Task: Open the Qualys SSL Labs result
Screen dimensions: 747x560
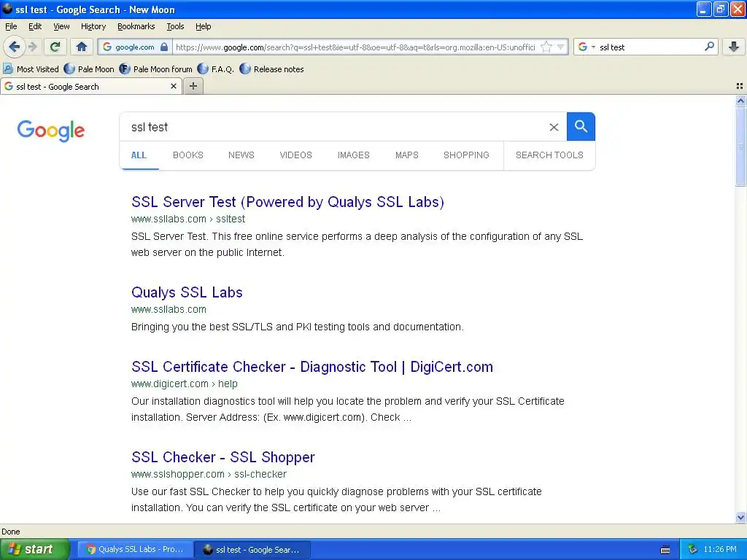Action: click(x=187, y=292)
